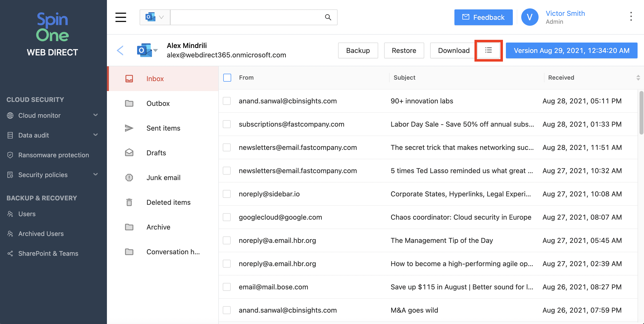Image resolution: width=644 pixels, height=324 pixels.
Task: Click the hamburger menu icon
Action: pyautogui.click(x=121, y=17)
